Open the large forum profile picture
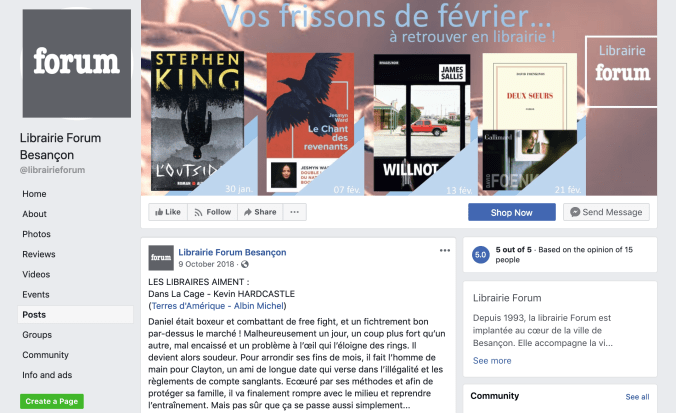Screen dimensions: 676x413 click(x=77, y=63)
